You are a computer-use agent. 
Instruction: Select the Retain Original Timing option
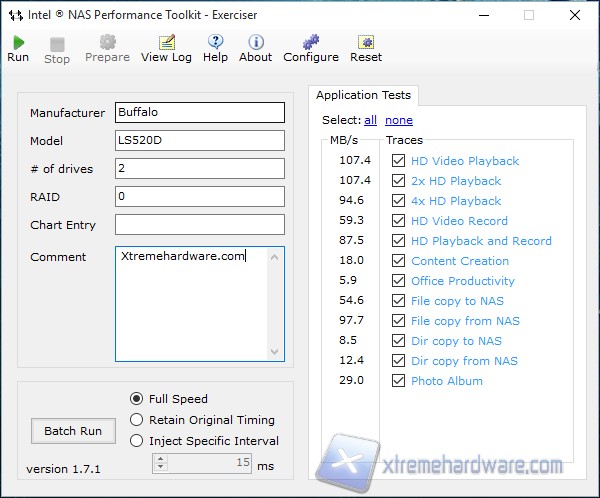[x=137, y=420]
